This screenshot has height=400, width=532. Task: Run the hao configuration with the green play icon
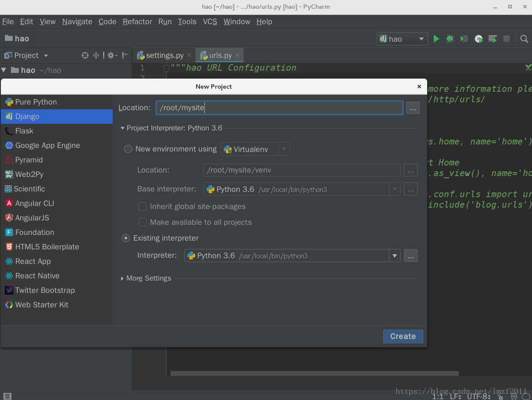click(x=436, y=39)
